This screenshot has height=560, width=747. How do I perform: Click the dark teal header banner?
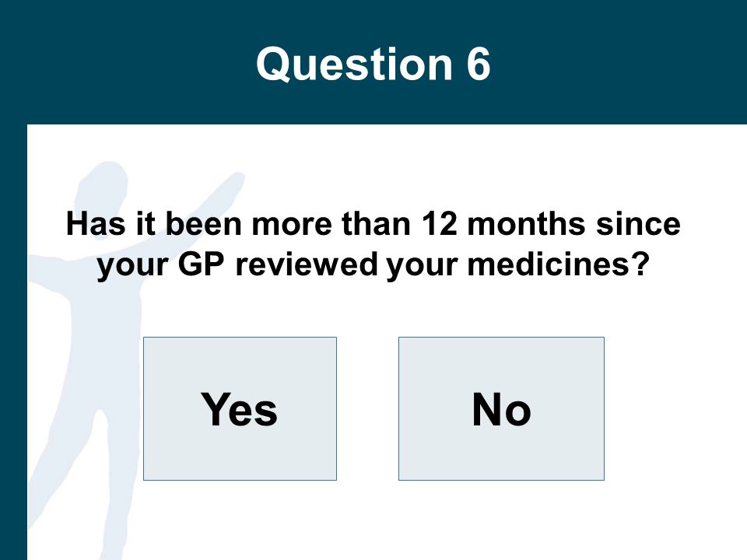pos(373,62)
